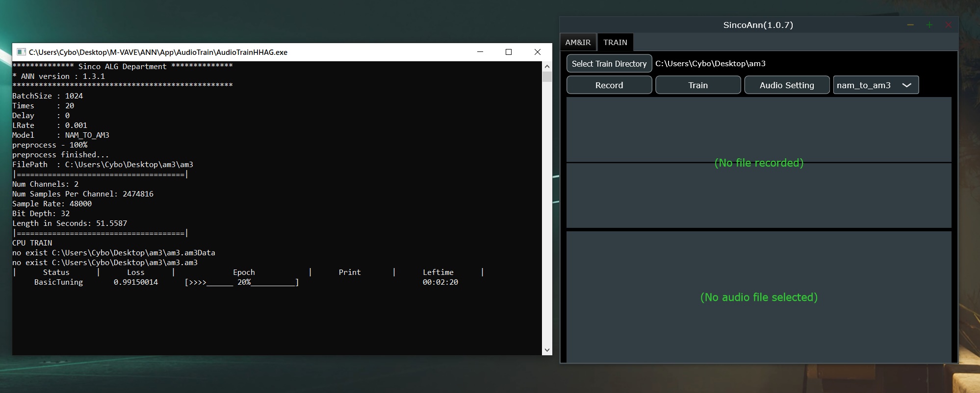Click the 'FilePath' line in console
The image size is (980, 393).
103,165
